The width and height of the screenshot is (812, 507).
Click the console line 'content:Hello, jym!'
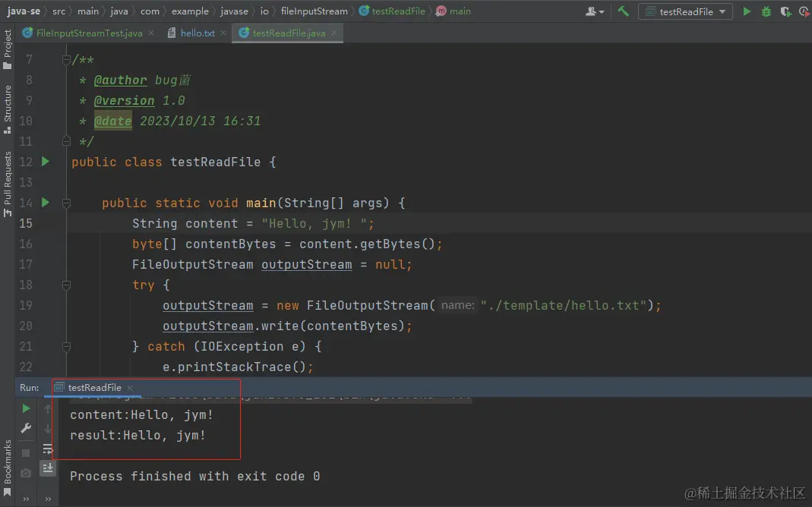[x=141, y=415]
